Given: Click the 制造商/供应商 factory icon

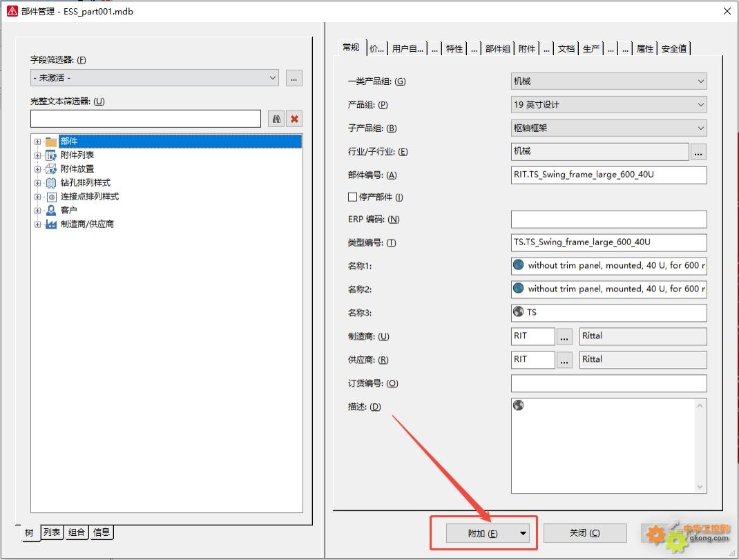Looking at the screenshot, I should pyautogui.click(x=51, y=224).
